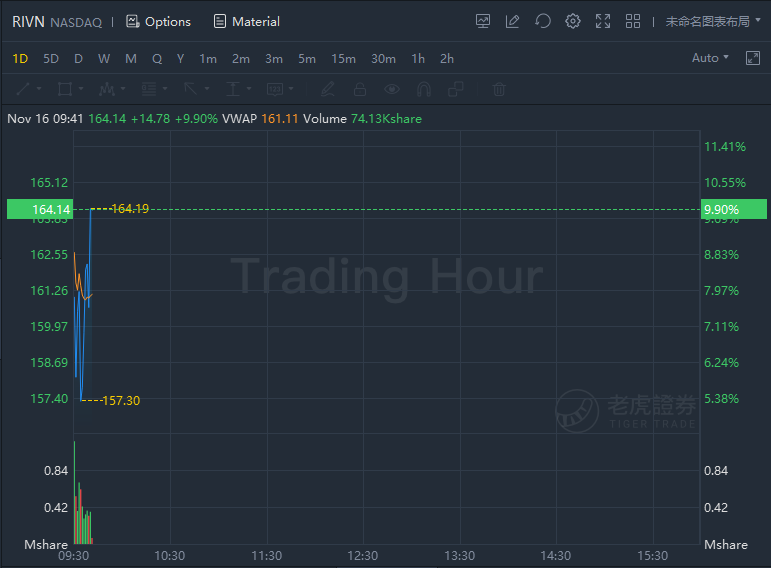Toggle the lock drawings icon

click(x=360, y=89)
